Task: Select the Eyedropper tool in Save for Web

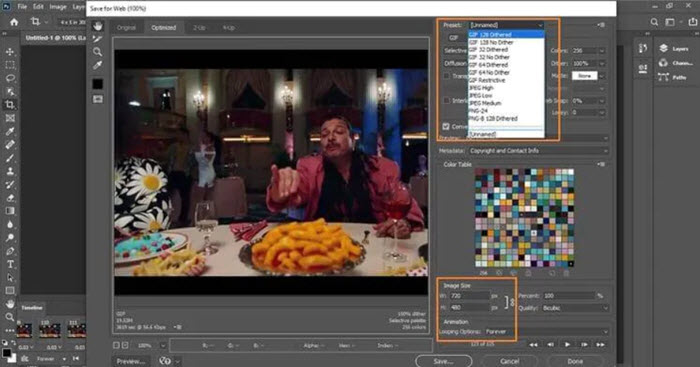Action: (x=98, y=65)
